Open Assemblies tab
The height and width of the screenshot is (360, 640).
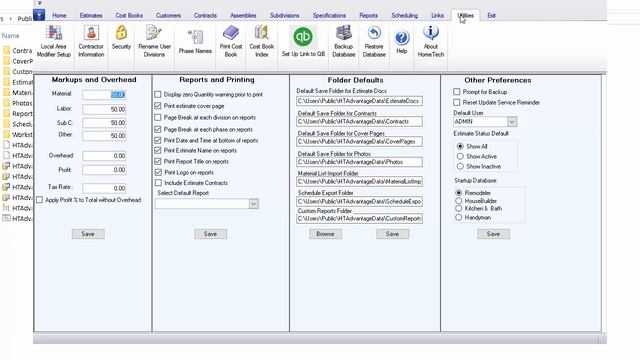coord(243,16)
